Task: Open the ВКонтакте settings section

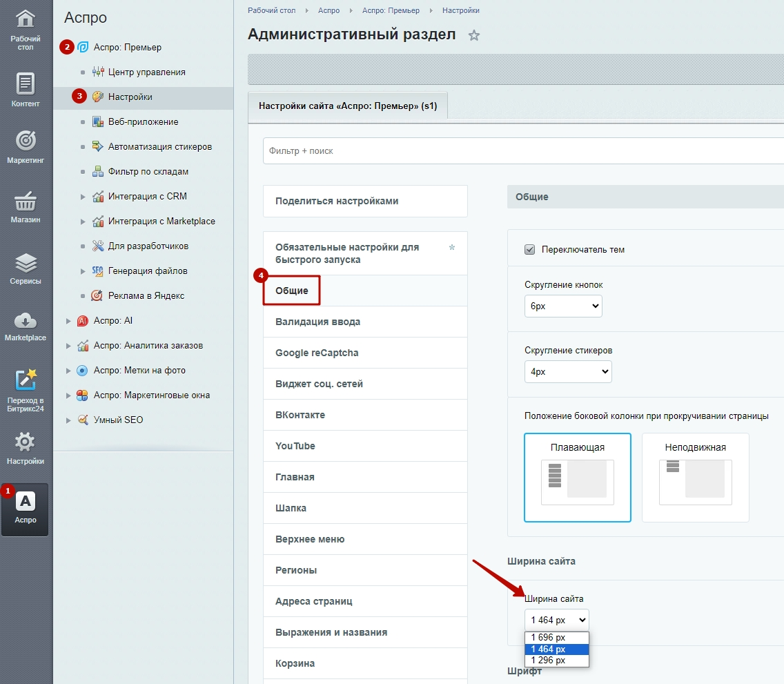Action: (366, 415)
